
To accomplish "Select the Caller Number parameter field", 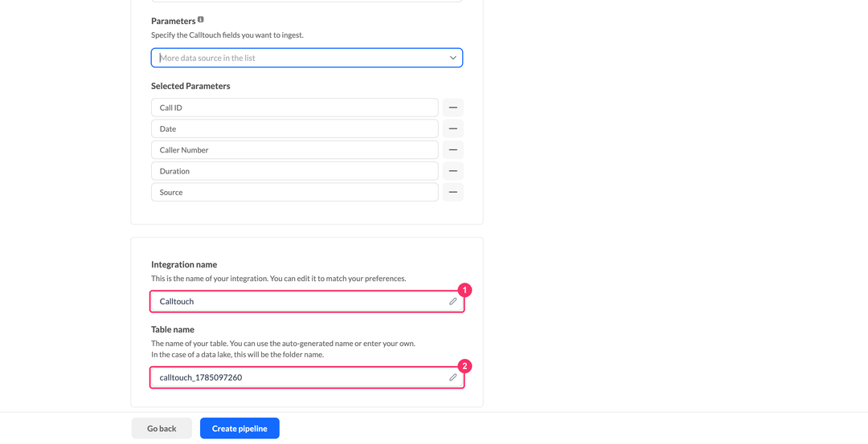I will 294,150.
